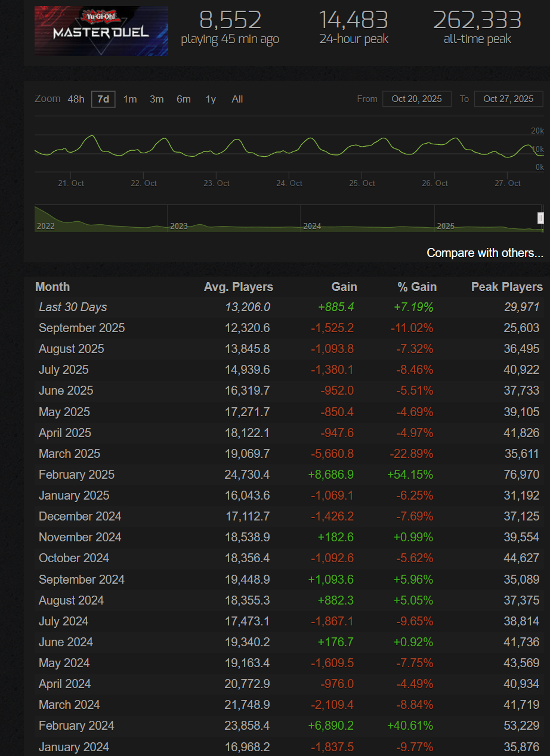Click the June 2024 month cell
Viewport: 550px width, 756px height.
pyautogui.click(x=66, y=642)
